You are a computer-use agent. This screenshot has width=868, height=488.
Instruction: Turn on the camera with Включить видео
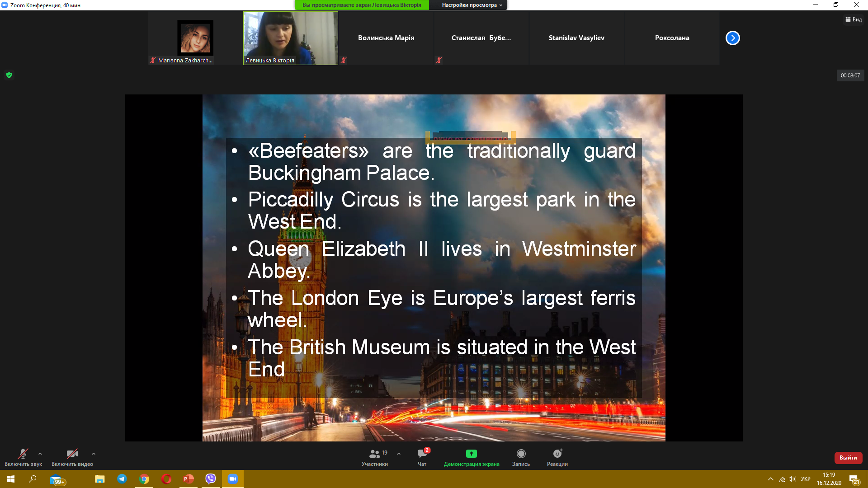[72, 454]
